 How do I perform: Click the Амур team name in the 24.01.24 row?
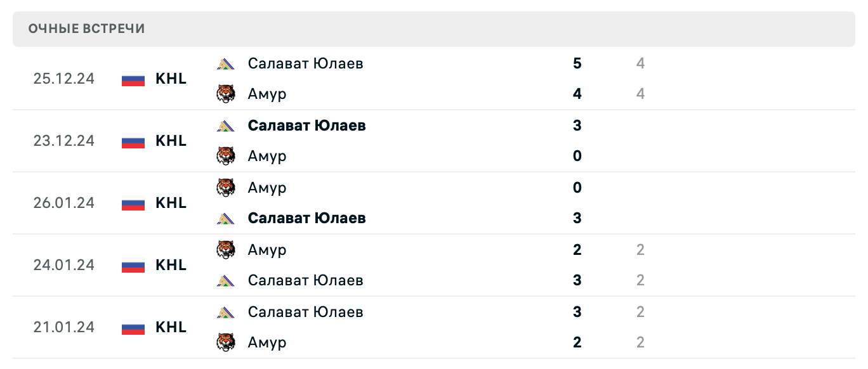click(x=266, y=250)
